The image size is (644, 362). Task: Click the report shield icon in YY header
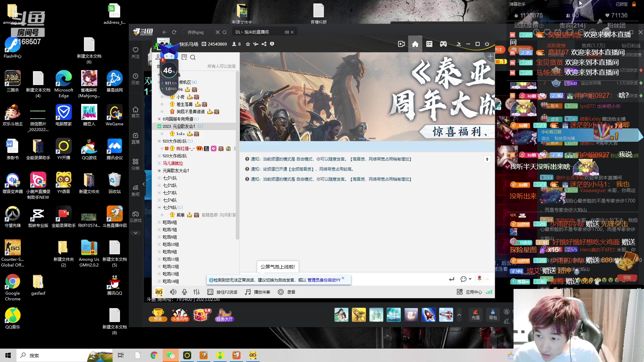pyautogui.click(x=272, y=44)
